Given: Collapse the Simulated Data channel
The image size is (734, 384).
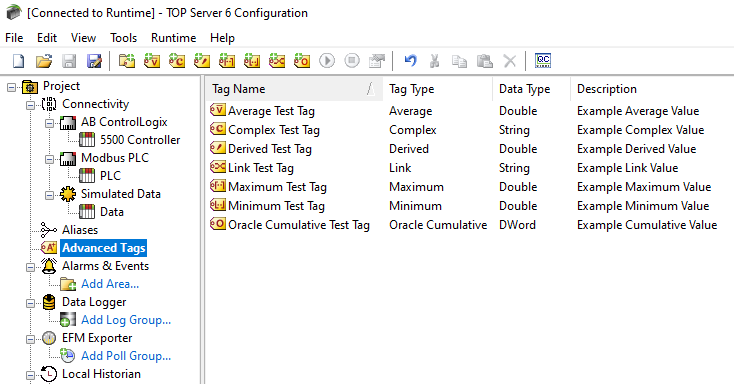Looking at the screenshot, I should click(49, 195).
